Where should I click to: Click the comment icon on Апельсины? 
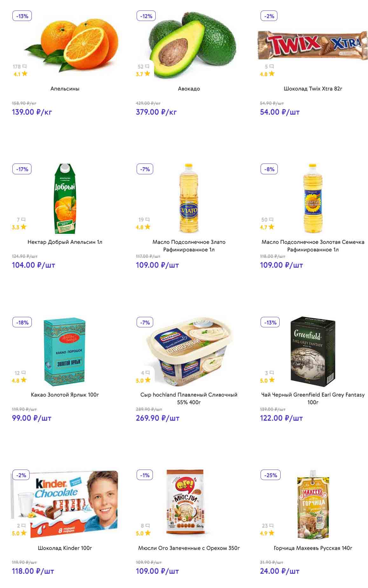24,67
